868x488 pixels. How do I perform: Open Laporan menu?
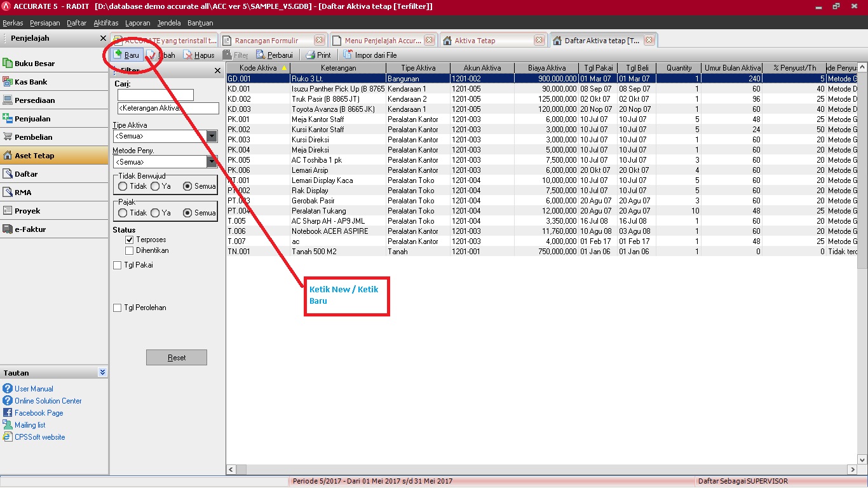click(x=138, y=23)
